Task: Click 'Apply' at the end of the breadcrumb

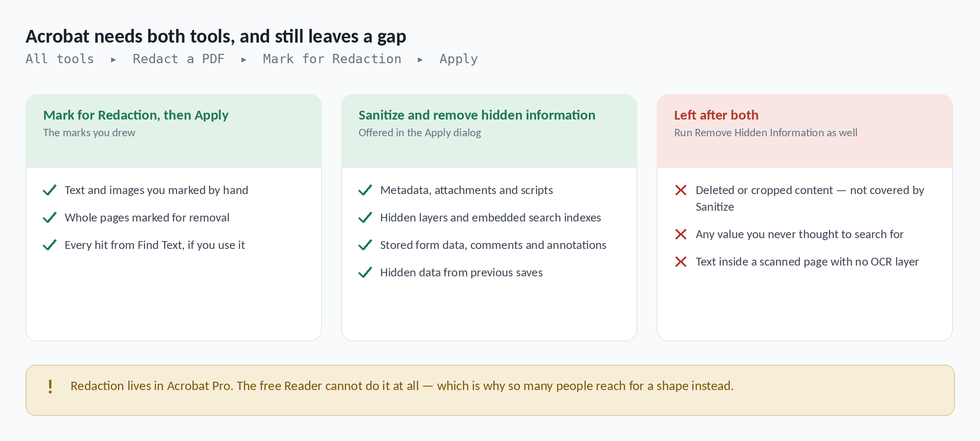Action: (x=459, y=59)
